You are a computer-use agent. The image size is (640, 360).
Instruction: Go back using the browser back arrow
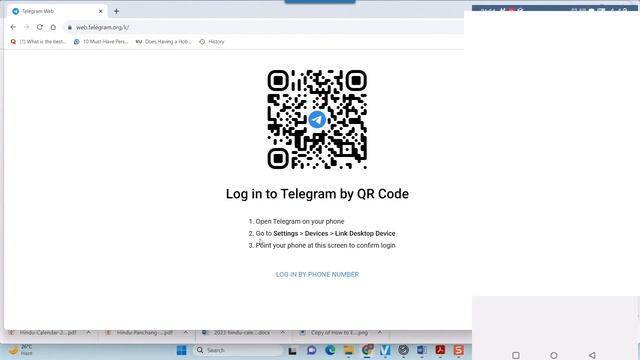[13, 27]
